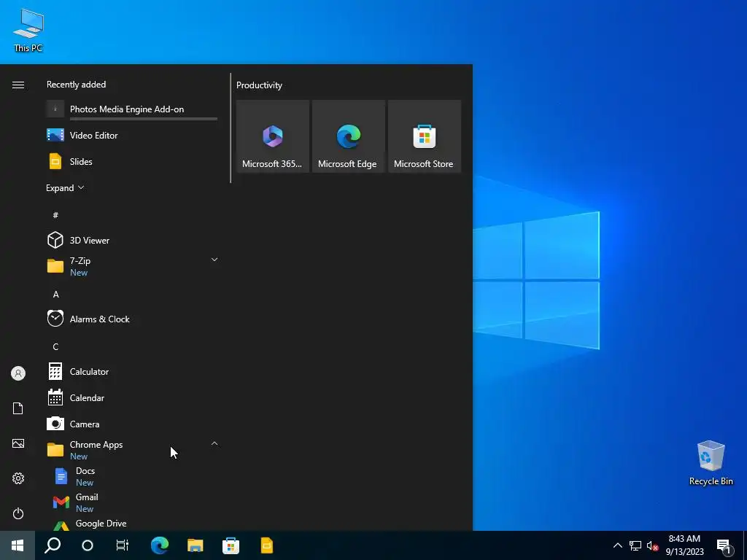Open Google Slides from taskbar
The width and height of the screenshot is (747, 560).
pos(267,545)
